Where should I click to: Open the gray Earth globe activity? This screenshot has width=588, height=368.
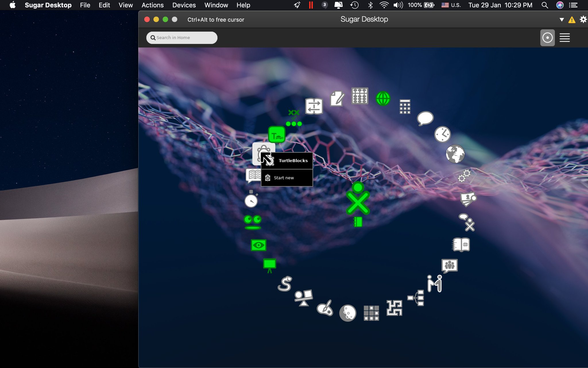(x=455, y=154)
